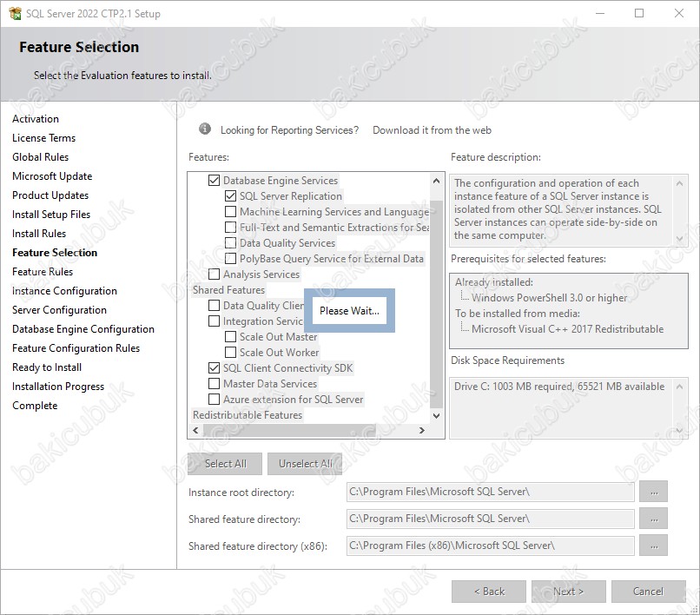Click the Unselect All button

pyautogui.click(x=305, y=464)
